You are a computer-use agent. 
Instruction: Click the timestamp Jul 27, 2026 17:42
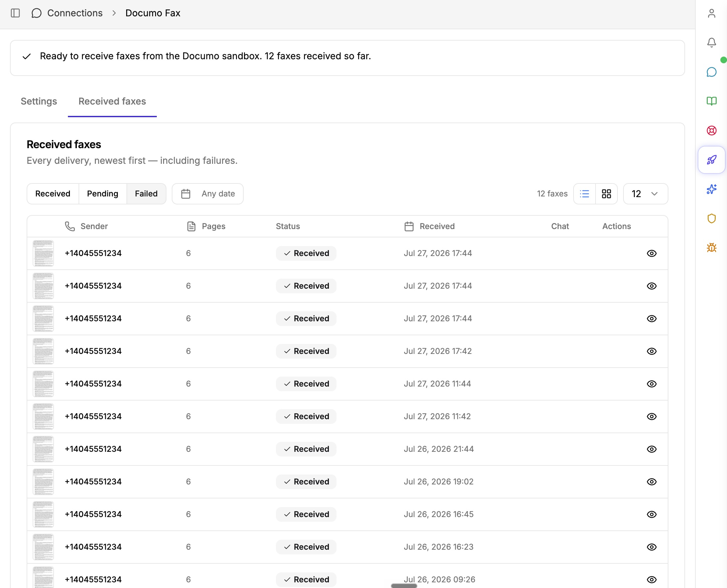pyautogui.click(x=437, y=351)
